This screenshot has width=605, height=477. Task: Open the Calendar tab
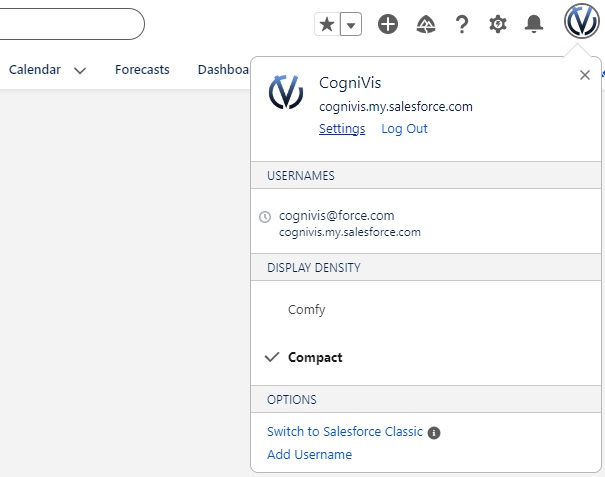pyautogui.click(x=35, y=70)
